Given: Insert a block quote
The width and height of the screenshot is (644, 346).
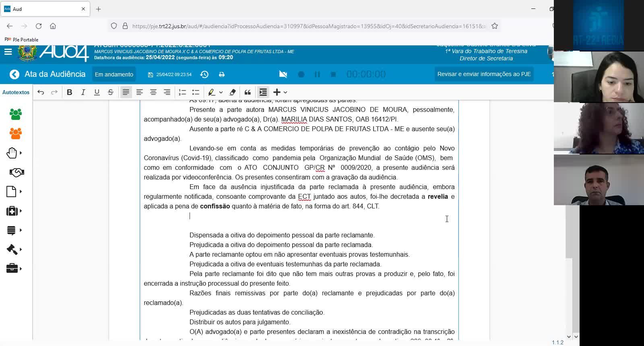Looking at the screenshot, I should coord(248,92).
